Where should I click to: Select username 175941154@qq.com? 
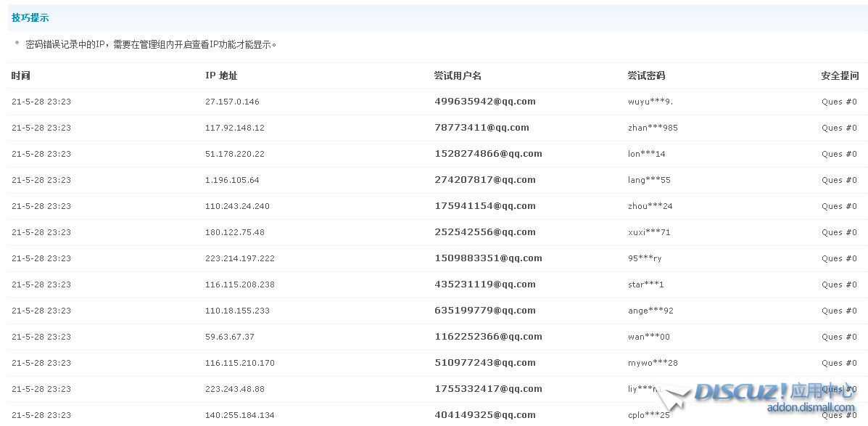click(x=484, y=206)
